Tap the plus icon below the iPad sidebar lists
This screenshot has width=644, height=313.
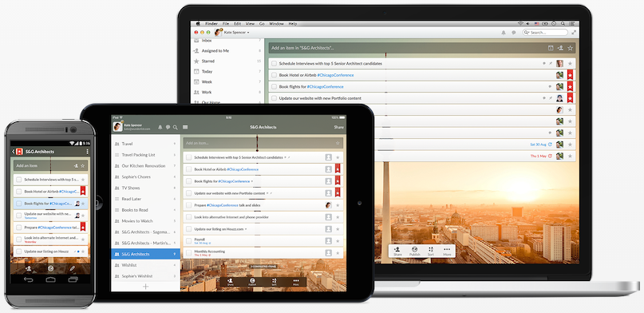145,287
